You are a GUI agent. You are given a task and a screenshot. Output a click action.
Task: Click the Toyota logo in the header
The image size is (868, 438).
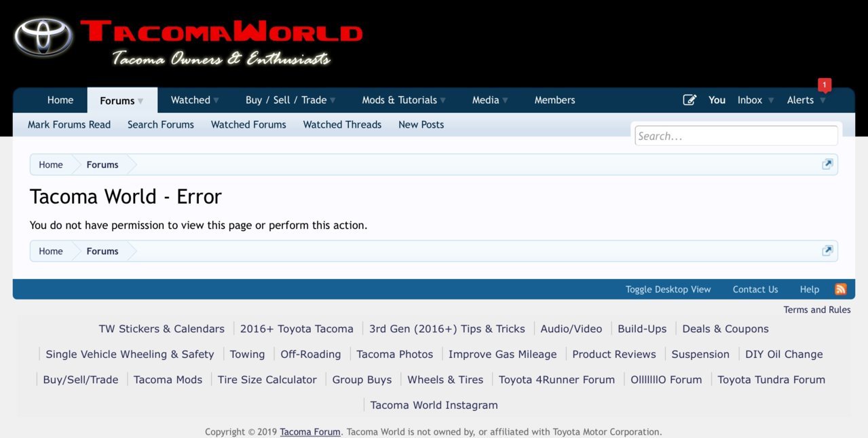[x=43, y=37]
